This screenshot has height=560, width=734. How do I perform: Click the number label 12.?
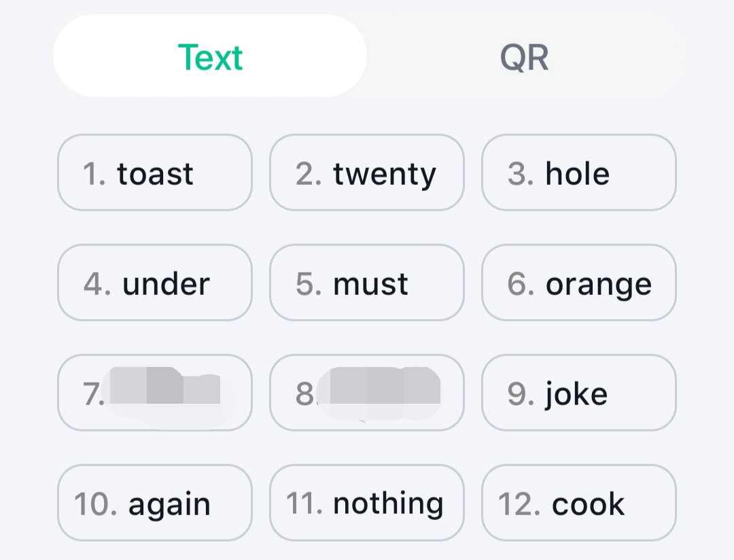click(x=519, y=504)
